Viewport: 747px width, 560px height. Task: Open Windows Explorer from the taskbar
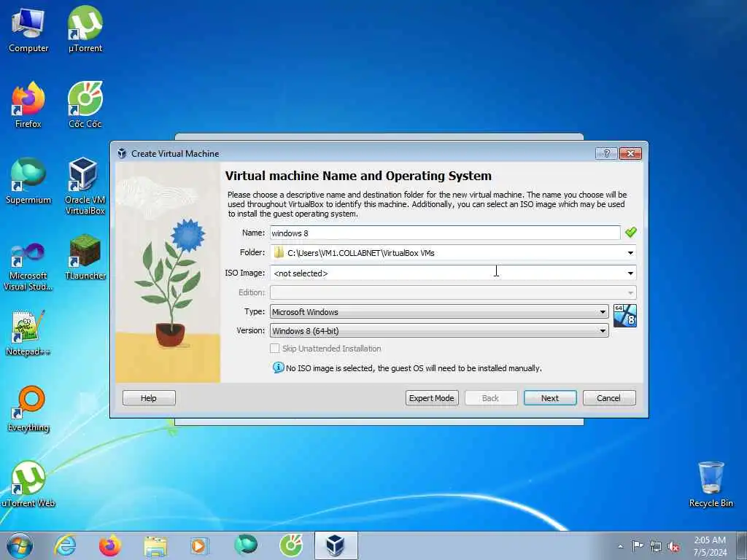(x=155, y=547)
